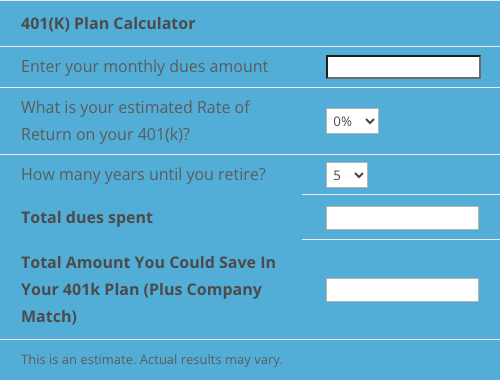Click the 'Total Amount You Could Save In' text
The width and height of the screenshot is (500, 380).
pyautogui.click(x=149, y=262)
